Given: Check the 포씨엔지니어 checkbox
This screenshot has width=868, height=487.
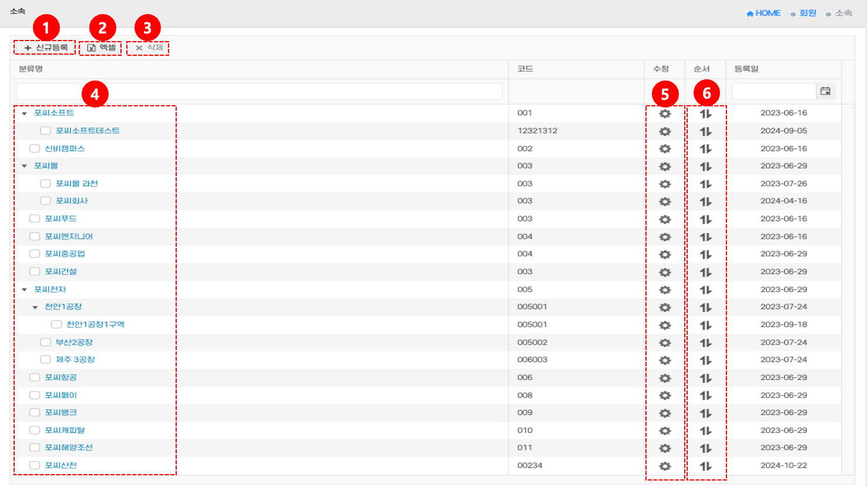Looking at the screenshot, I should point(35,237).
